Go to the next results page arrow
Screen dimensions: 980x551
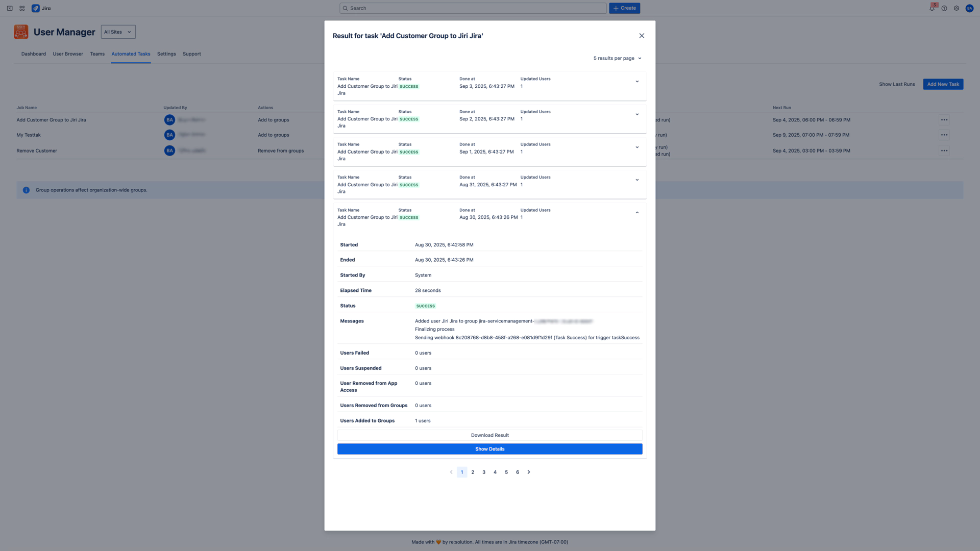[x=529, y=472]
